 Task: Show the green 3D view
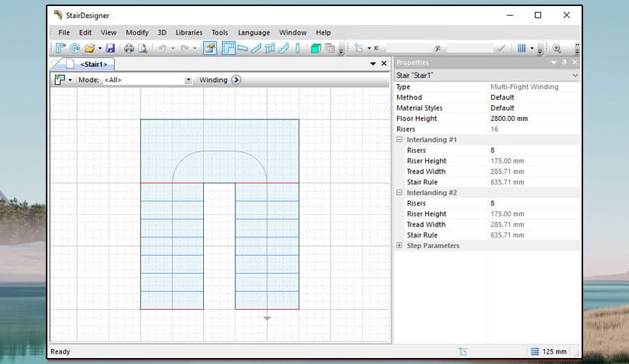tap(316, 48)
